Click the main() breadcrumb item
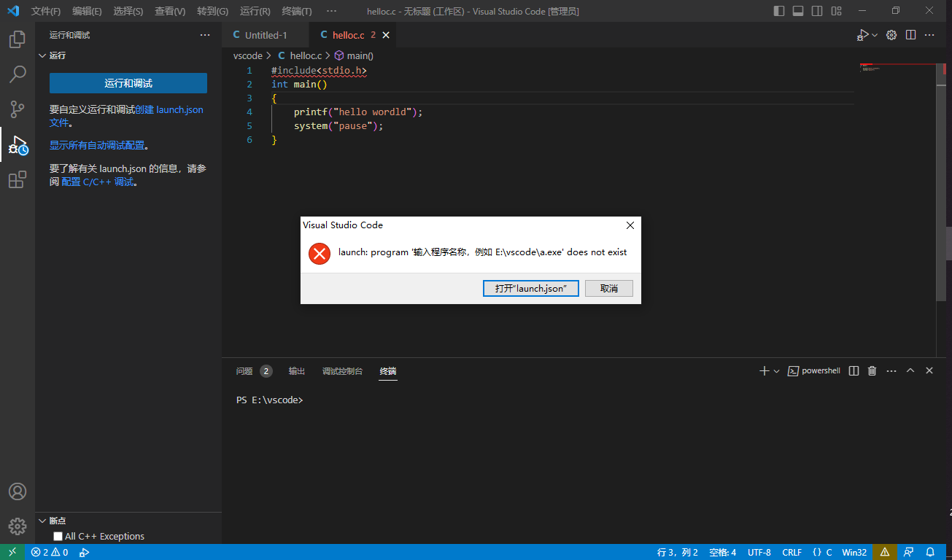Screen dimensions: 952x560 pyautogui.click(x=354, y=55)
